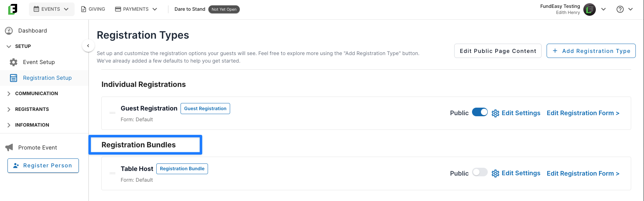Click the FundEasy logo icon
This screenshot has width=644, height=201.
click(12, 9)
